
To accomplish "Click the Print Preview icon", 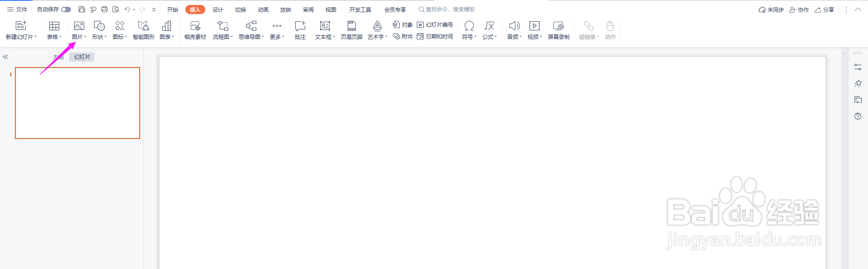I will point(116,10).
